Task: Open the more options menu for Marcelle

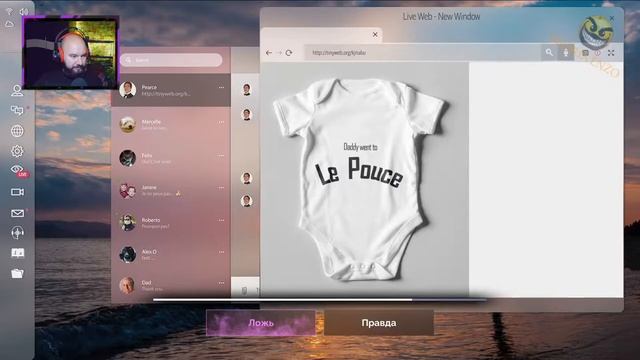Action: 221,122
